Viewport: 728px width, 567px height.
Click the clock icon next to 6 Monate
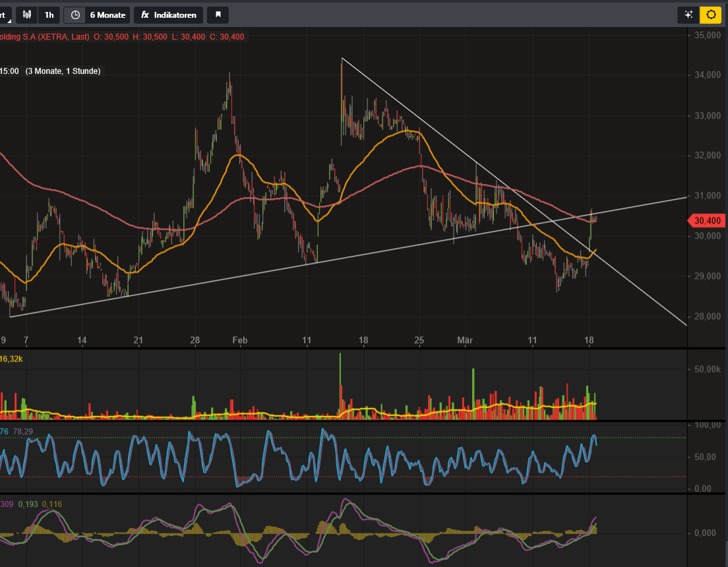pyautogui.click(x=75, y=15)
